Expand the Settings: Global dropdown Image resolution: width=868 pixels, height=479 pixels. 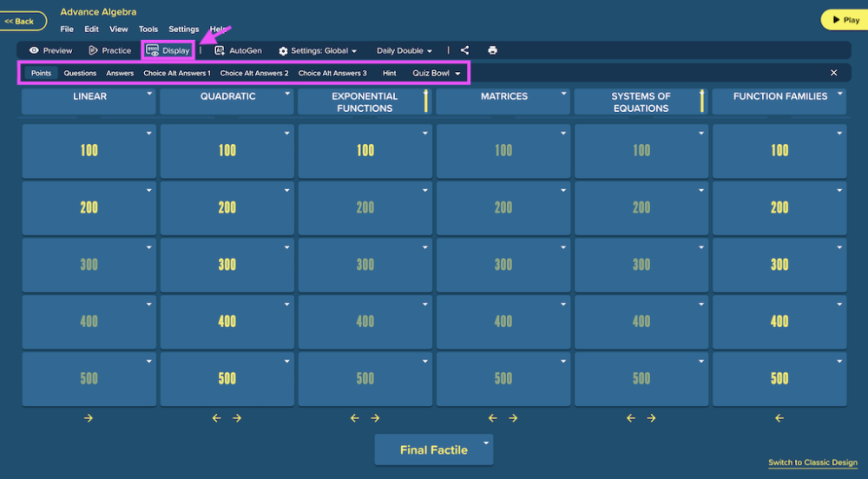click(x=317, y=50)
